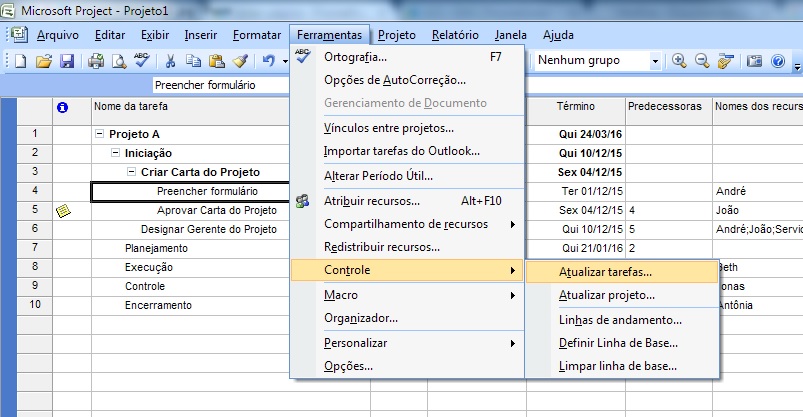803x417 pixels.
Task: Open the Arquivo menu
Action: click(58, 35)
